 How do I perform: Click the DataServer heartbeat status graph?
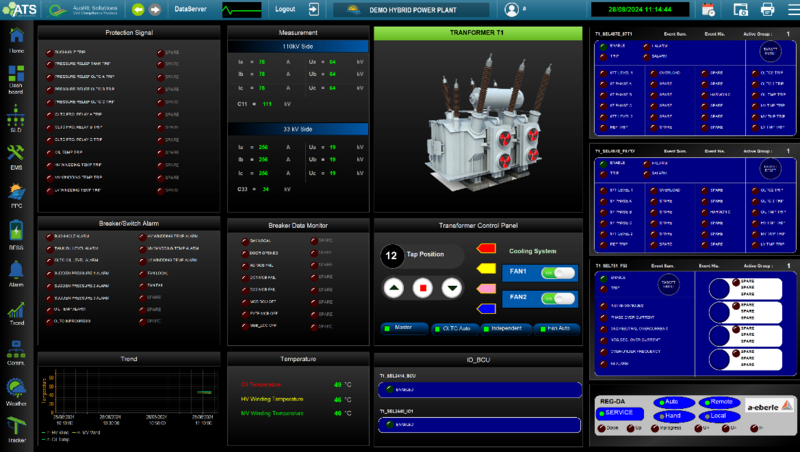click(241, 10)
